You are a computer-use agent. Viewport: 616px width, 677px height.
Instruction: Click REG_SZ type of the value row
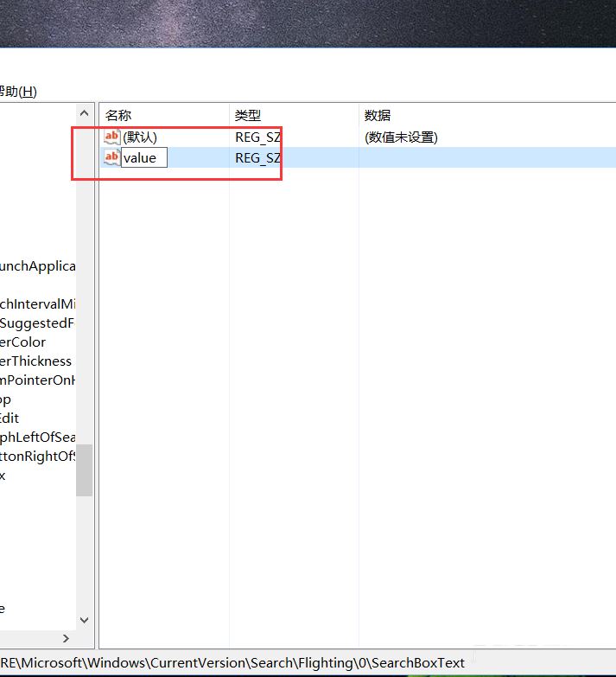pyautogui.click(x=257, y=157)
